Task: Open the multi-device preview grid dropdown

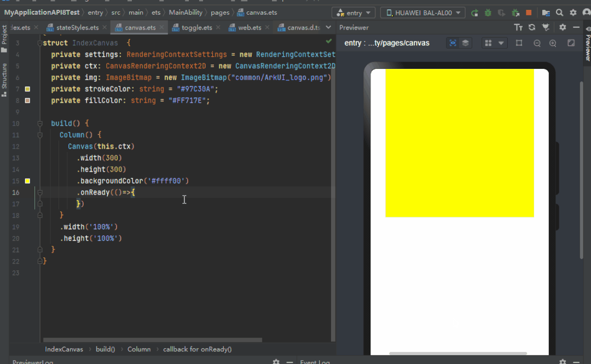Action: pyautogui.click(x=495, y=43)
